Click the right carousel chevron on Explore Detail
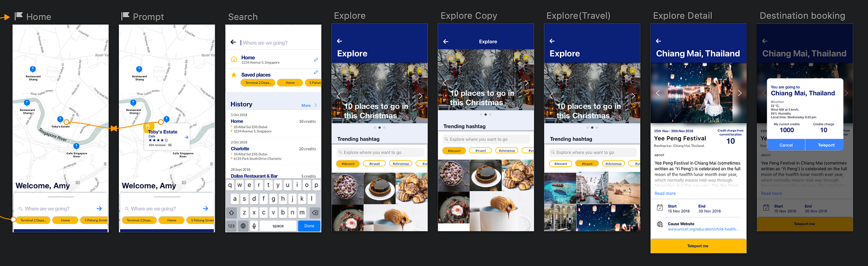 (x=740, y=93)
